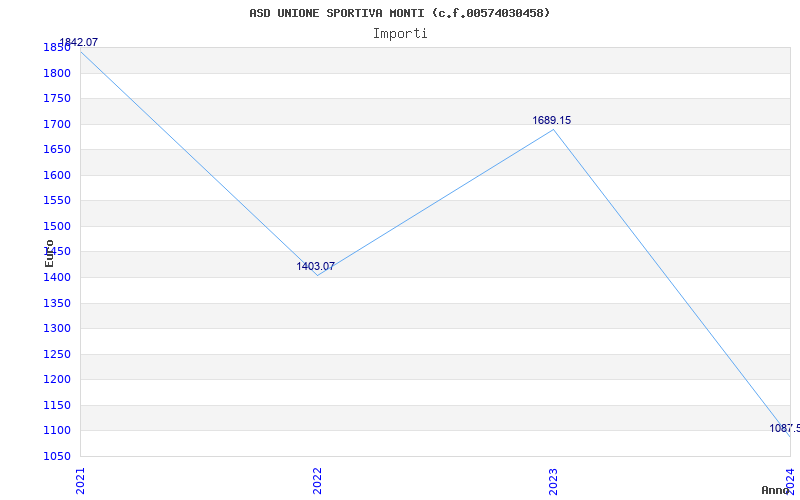Viewport: 800px width, 500px height.
Task: Click the line data point at 2023 peak
Action: click(554, 129)
